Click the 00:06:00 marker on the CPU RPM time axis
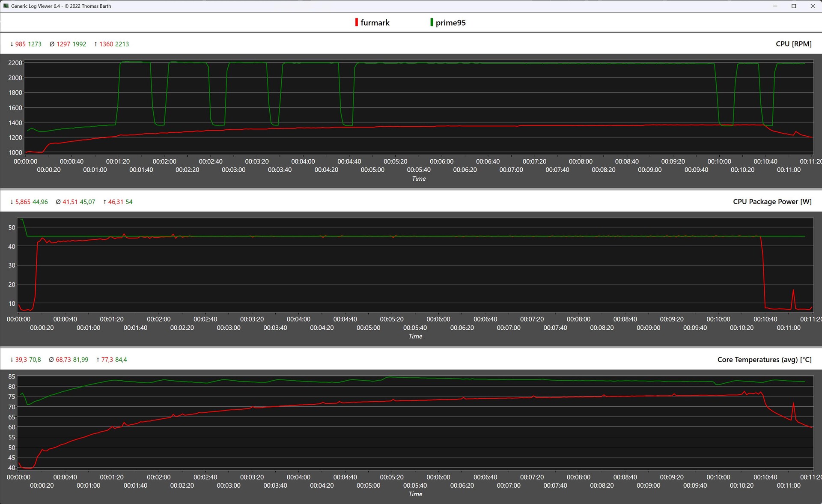Viewport: 822px width, 504px height. coord(441,161)
